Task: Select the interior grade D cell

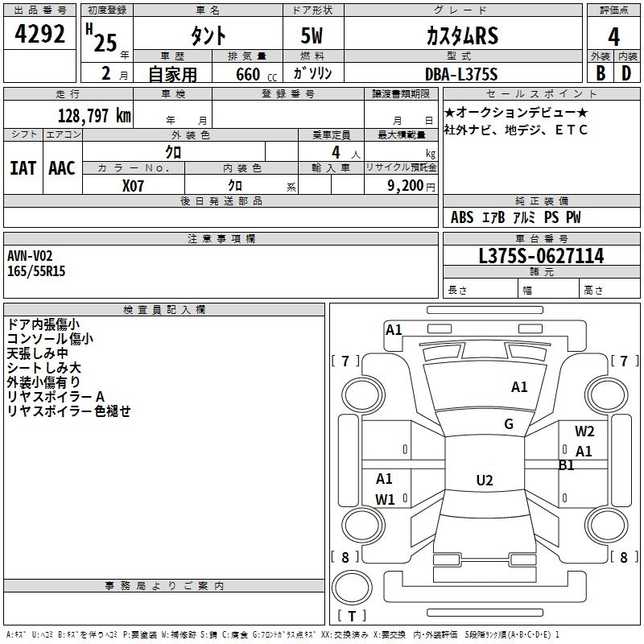Action: coord(626,74)
